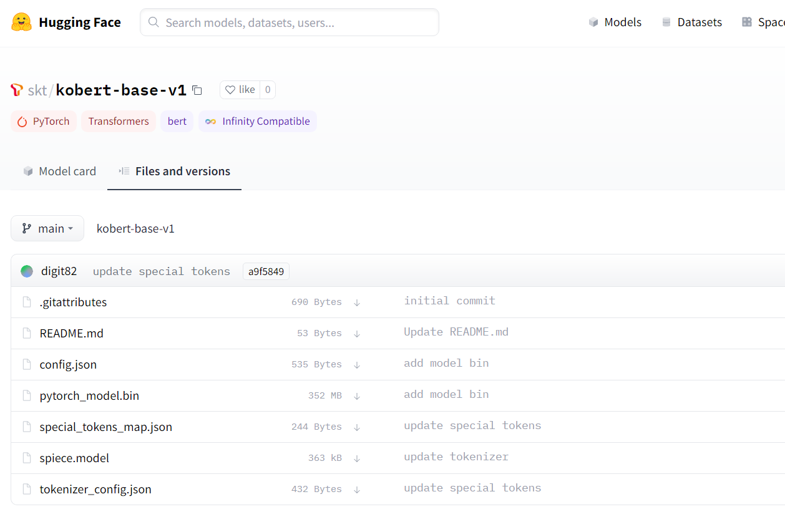Click the 363 kB size of spiece.model
The width and height of the screenshot is (785, 532).
coord(324,458)
